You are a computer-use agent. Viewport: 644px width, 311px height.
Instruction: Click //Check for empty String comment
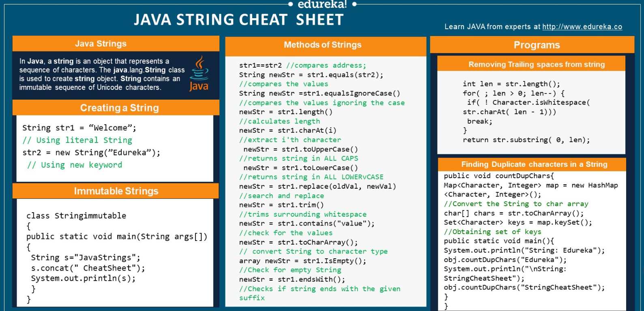click(290, 271)
